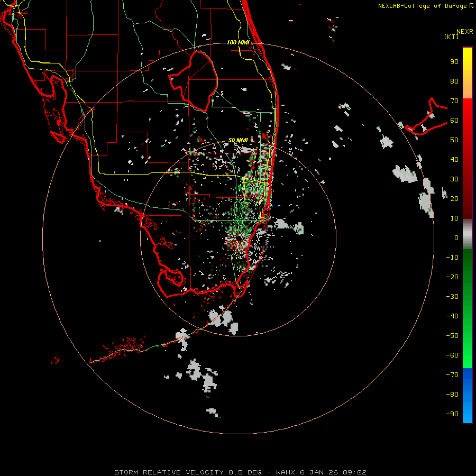476x476 pixels.
Task: Click the -80 value on the color scale
Action: (452, 395)
